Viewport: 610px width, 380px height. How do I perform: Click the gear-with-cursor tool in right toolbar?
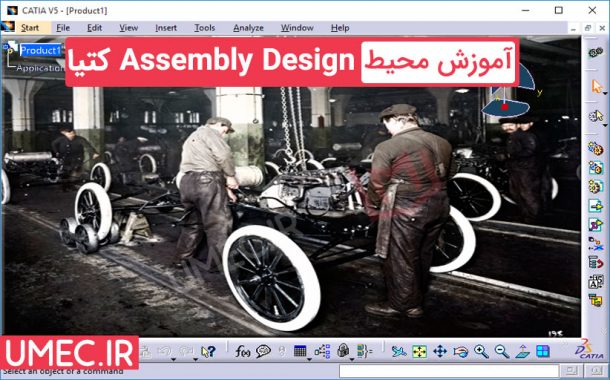tap(595, 117)
